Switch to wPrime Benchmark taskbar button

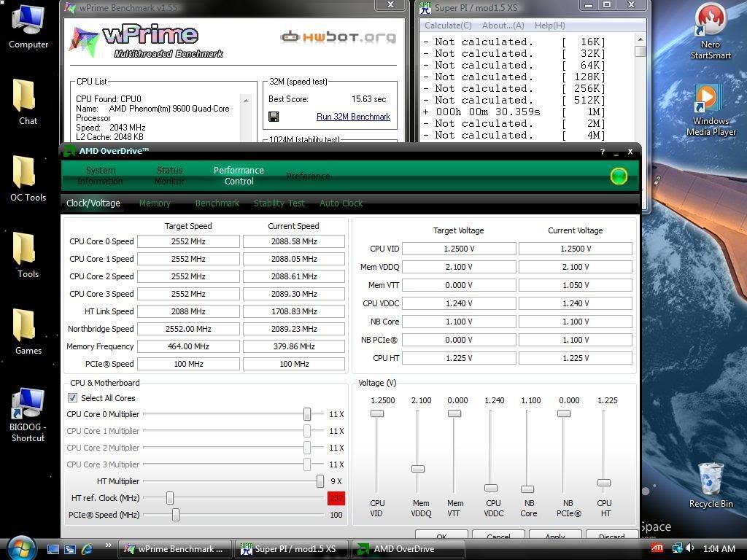coord(174,549)
